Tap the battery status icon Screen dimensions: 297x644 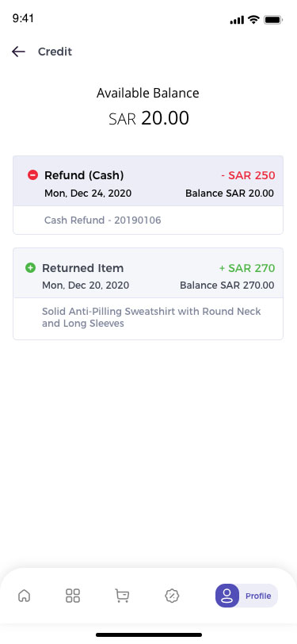[272, 20]
